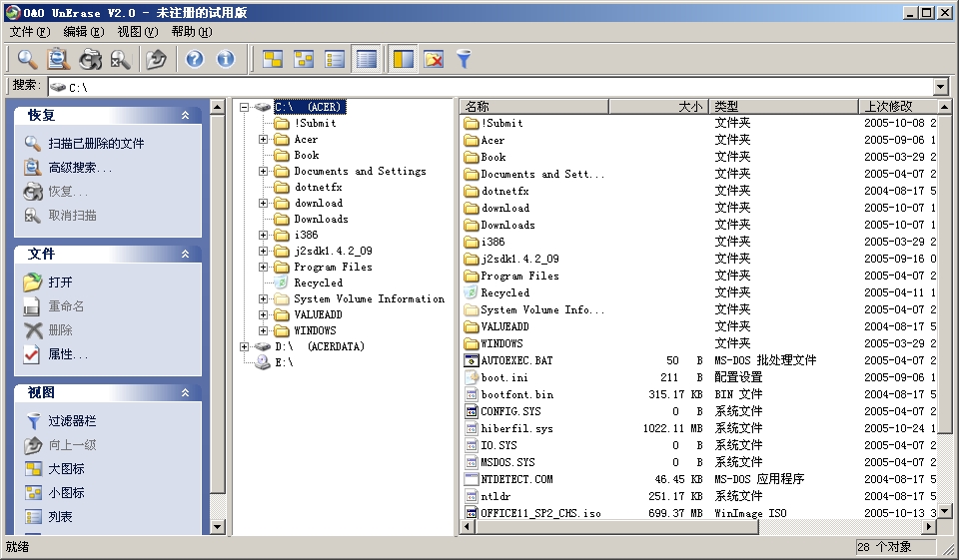The height and width of the screenshot is (560, 959).
Task: Expand the D:\ (ACERDATA) drive node
Action: click(245, 346)
